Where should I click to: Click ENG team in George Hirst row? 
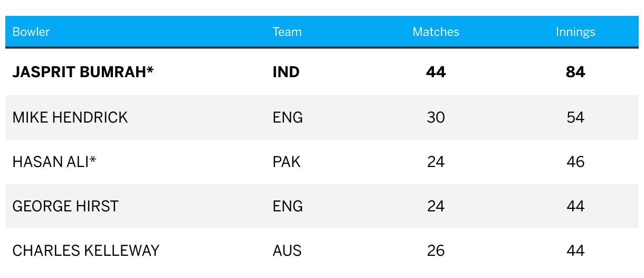288,206
